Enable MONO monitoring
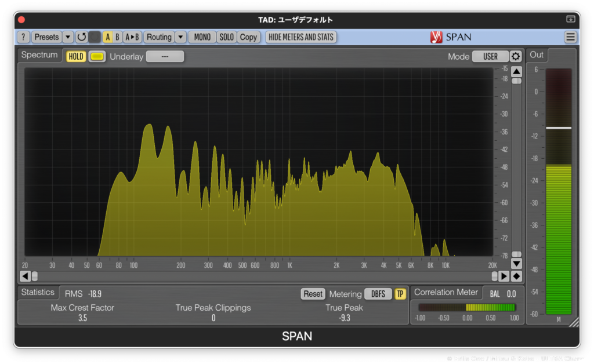594x364 pixels. tap(202, 37)
